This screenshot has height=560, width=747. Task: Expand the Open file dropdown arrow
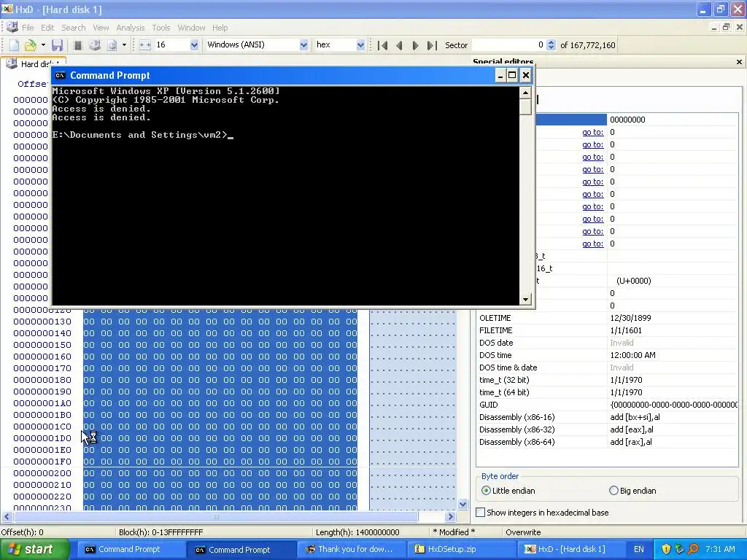43,45
